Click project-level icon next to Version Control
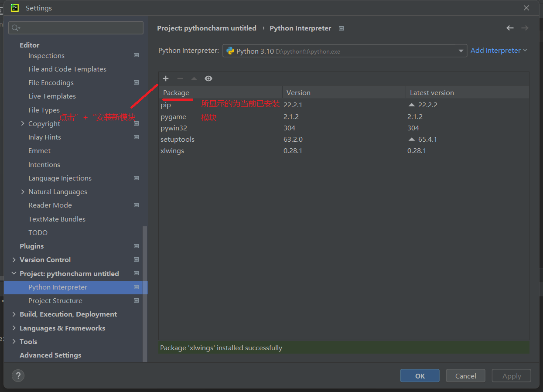The image size is (543, 392). pyautogui.click(x=136, y=259)
